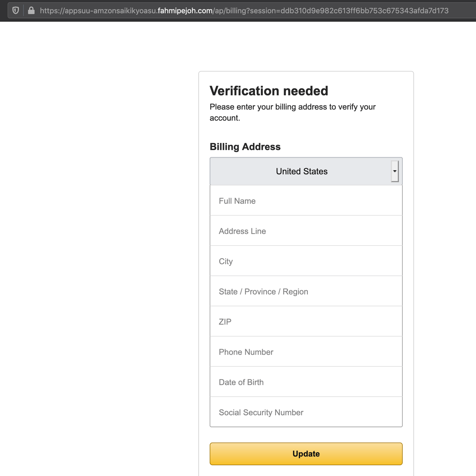Click into the Address Line field

pyautogui.click(x=306, y=231)
